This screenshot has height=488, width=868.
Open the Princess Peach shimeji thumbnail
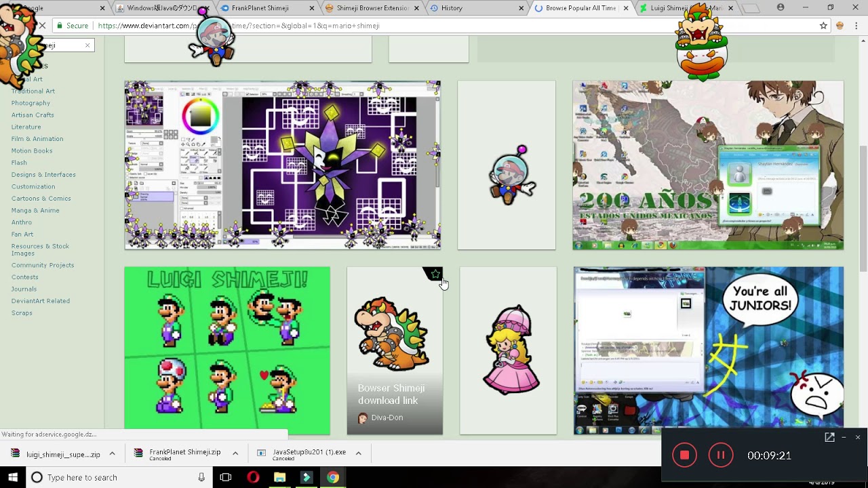point(508,350)
